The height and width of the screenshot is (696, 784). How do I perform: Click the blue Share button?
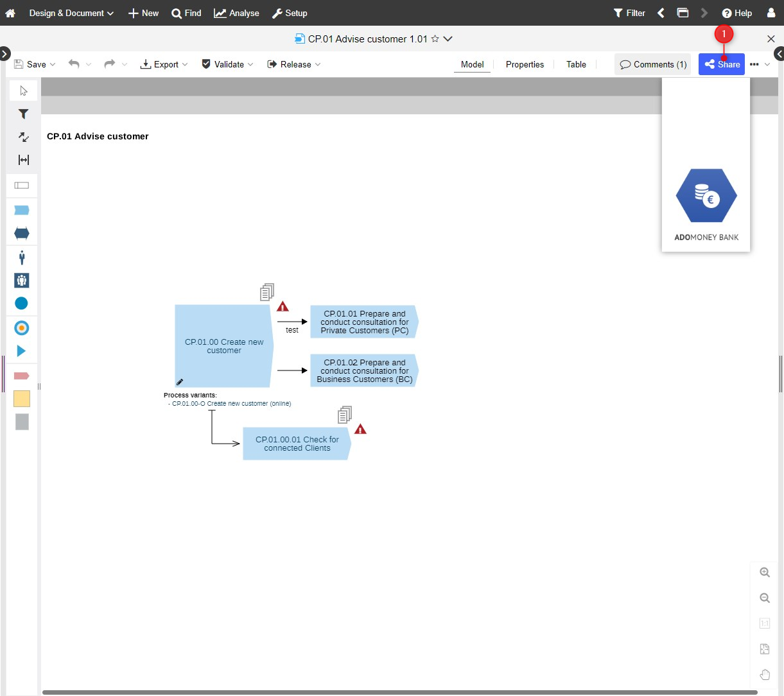point(722,64)
